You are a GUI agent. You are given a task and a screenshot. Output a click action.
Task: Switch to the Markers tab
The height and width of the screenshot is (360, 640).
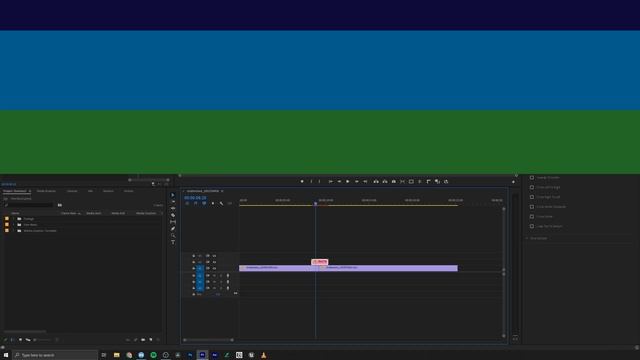pyautogui.click(x=129, y=191)
